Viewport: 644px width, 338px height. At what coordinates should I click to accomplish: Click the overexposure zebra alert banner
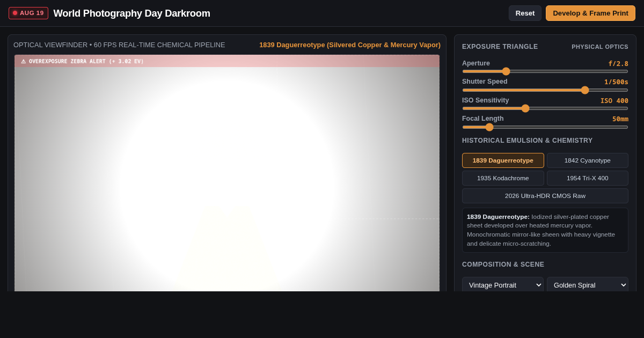(227, 61)
